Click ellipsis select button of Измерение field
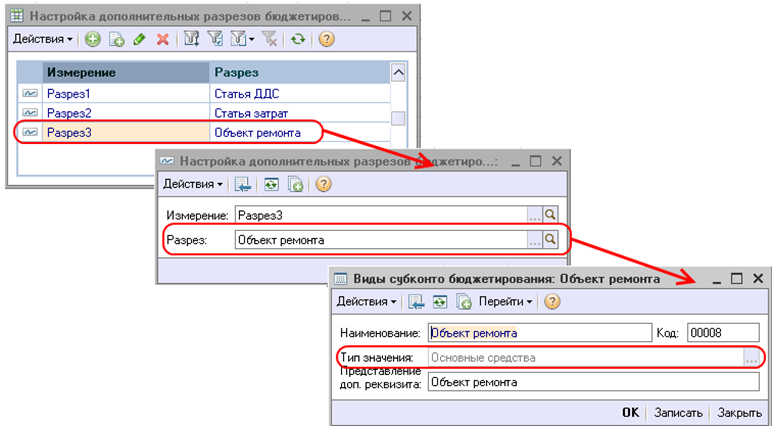This screenshot has width=774, height=428. [x=534, y=215]
